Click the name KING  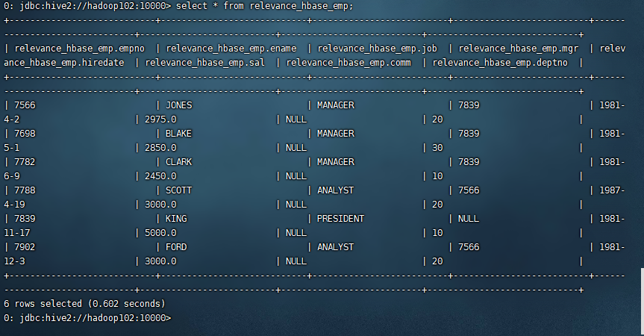point(176,219)
